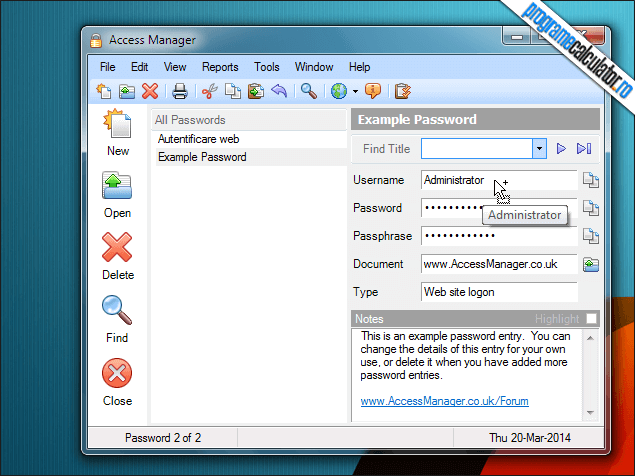Open the globe icon dropdown arrow
Image resolution: width=635 pixels, height=476 pixels.
[x=355, y=92]
